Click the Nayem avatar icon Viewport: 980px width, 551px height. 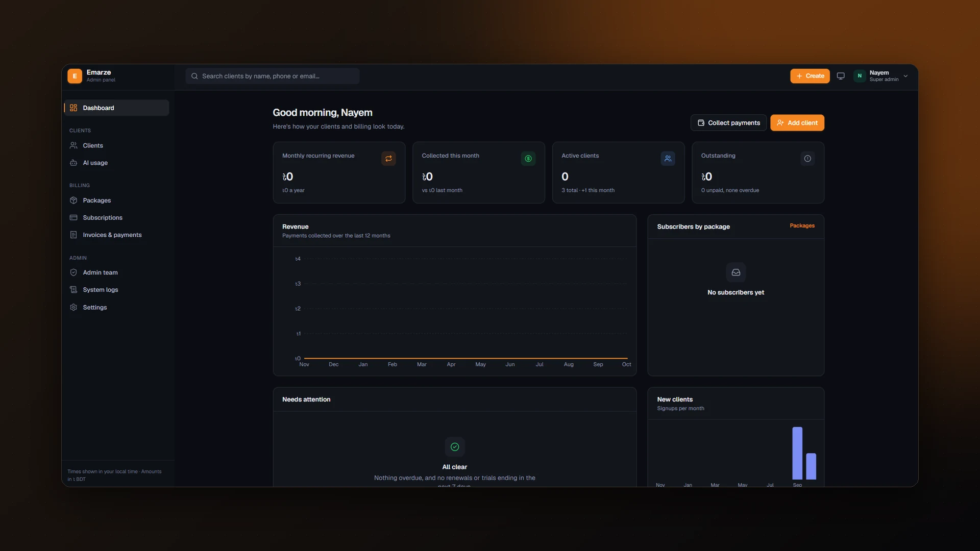point(860,76)
